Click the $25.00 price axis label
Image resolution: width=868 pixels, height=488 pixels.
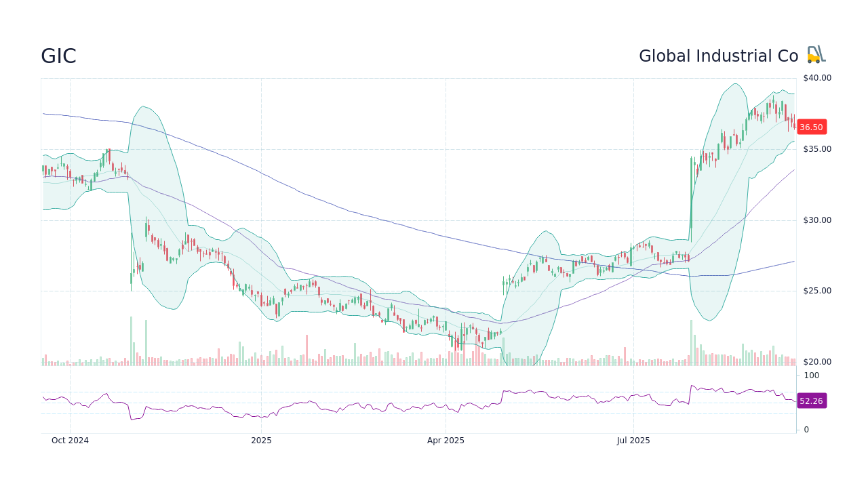click(817, 291)
